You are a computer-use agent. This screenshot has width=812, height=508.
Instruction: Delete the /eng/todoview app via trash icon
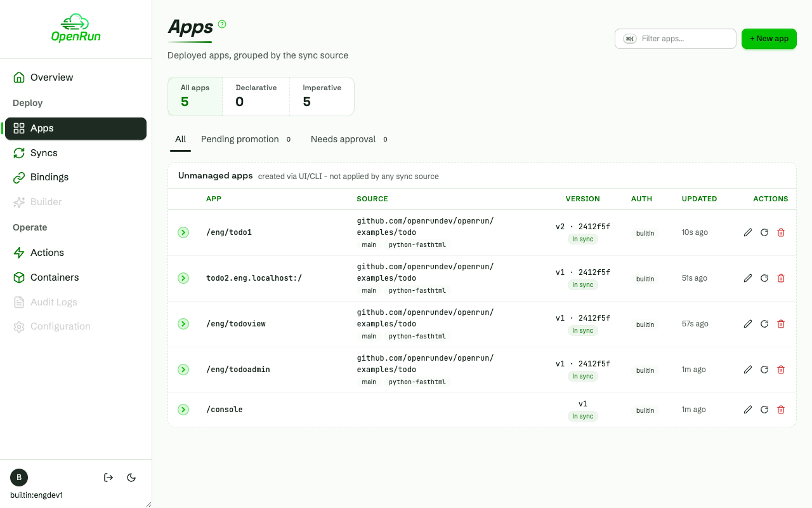point(781,324)
